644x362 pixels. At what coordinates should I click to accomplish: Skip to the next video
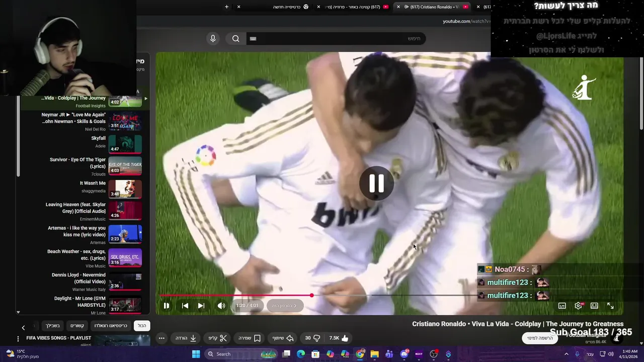tap(201, 306)
